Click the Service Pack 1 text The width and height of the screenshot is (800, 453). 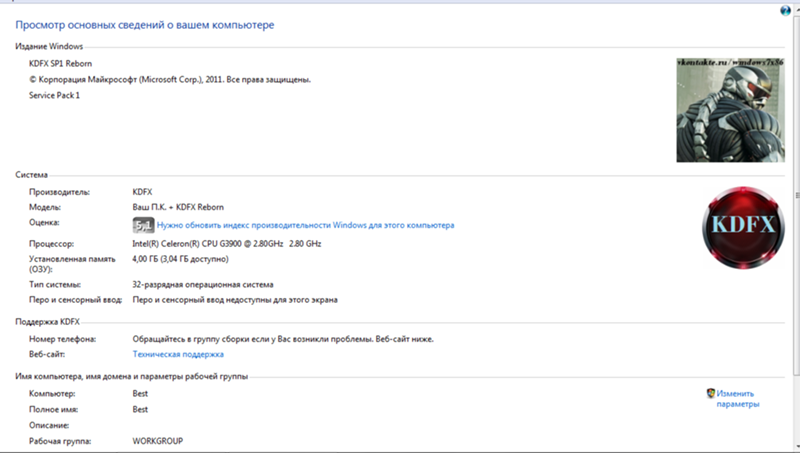[54, 95]
